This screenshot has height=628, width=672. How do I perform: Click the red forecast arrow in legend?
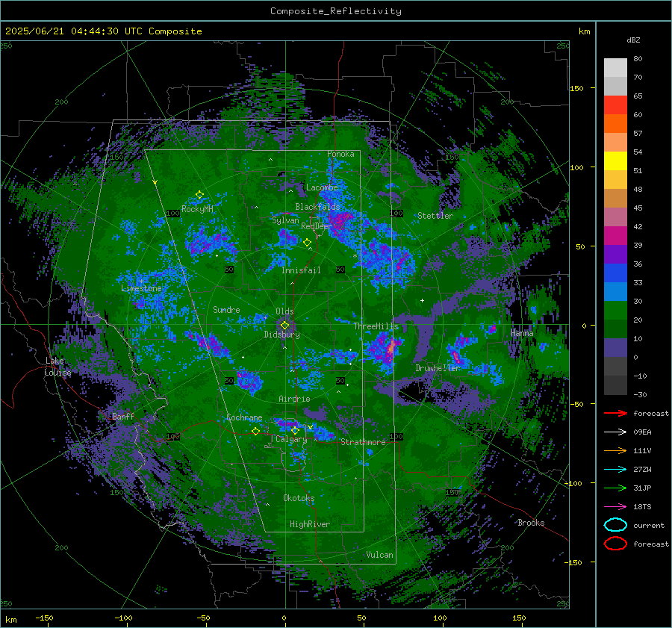tap(615, 413)
